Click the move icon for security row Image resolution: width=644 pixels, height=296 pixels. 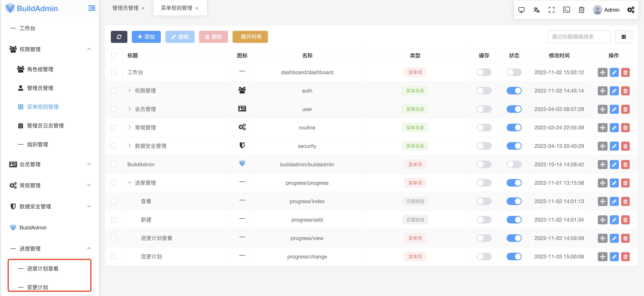click(x=602, y=146)
